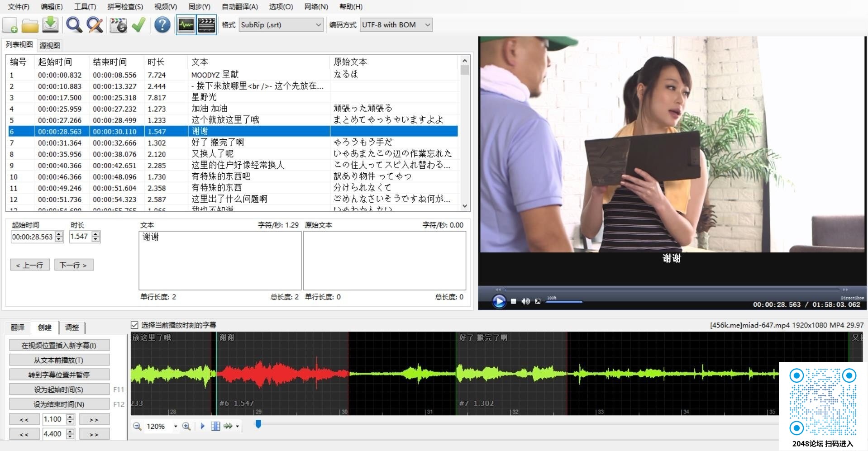Click 设为结束时间(N) button
The width and height of the screenshot is (868, 451).
click(x=59, y=404)
